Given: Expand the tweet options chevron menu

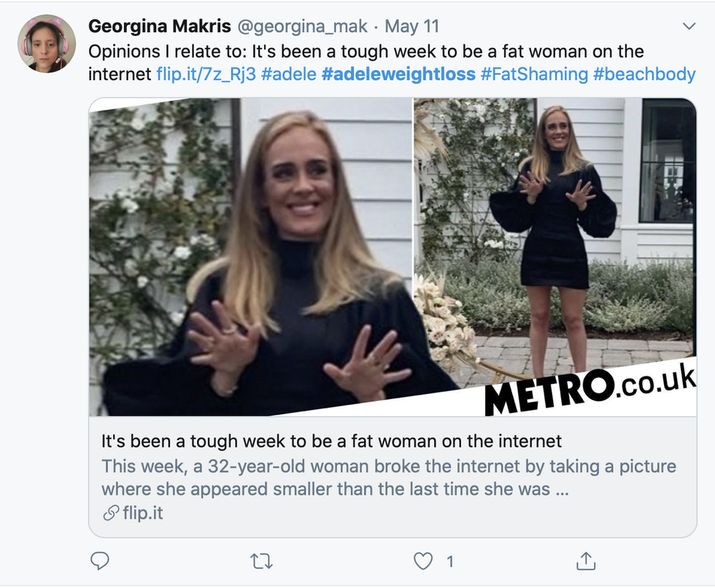Looking at the screenshot, I should tap(688, 27).
